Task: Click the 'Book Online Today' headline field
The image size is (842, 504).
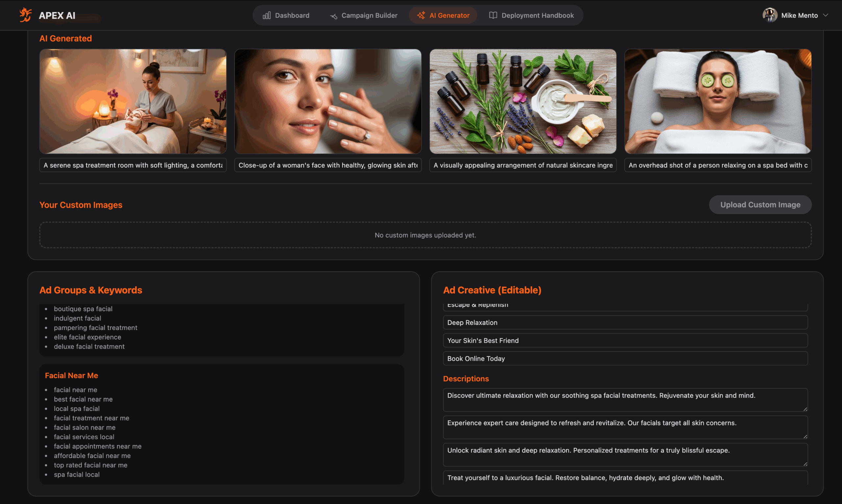Action: 625,358
